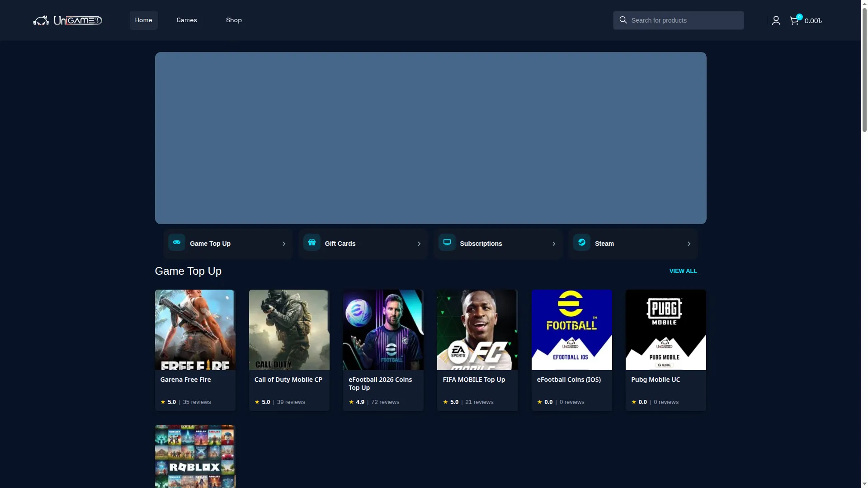Open the Pubg Mobile UC link
The height and width of the screenshot is (488, 868).
(656, 380)
